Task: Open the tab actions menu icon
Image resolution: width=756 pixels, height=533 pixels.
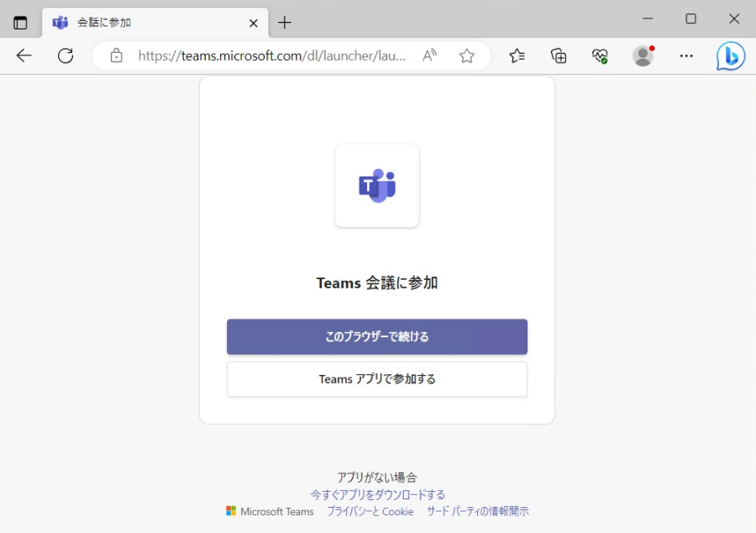Action: point(20,23)
